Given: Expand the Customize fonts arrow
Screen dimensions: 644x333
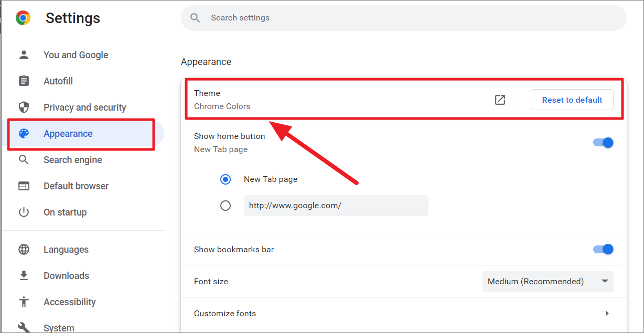Looking at the screenshot, I should [x=607, y=314].
